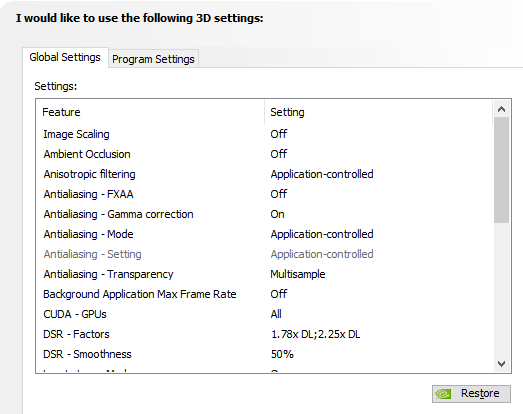523x414 pixels.
Task: Select the CUDA - GPUs row
Action: [265, 314]
